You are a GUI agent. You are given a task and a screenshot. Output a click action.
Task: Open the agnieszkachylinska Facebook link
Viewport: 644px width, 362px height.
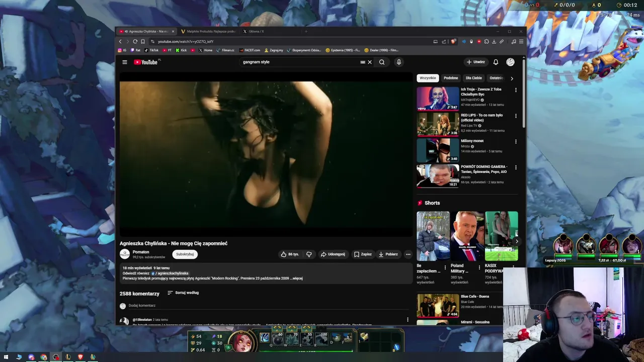click(170, 273)
